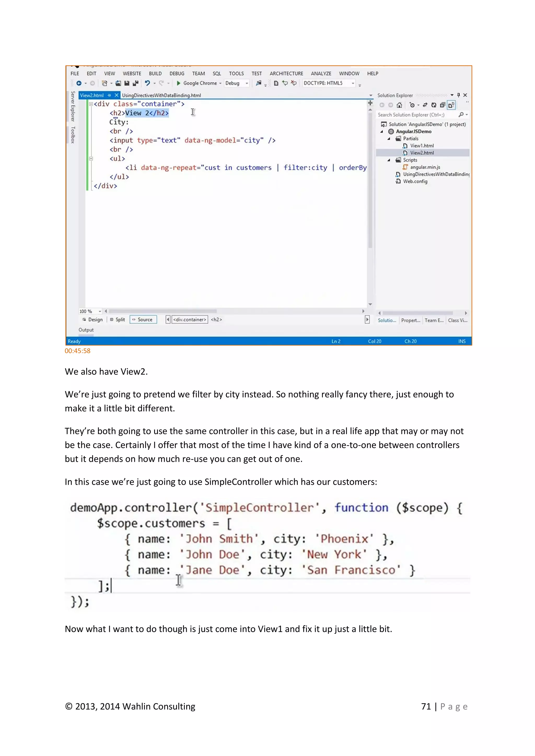Click Home icon in Solution Explorer
Viewport: 535px width, 756px height.
point(399,105)
